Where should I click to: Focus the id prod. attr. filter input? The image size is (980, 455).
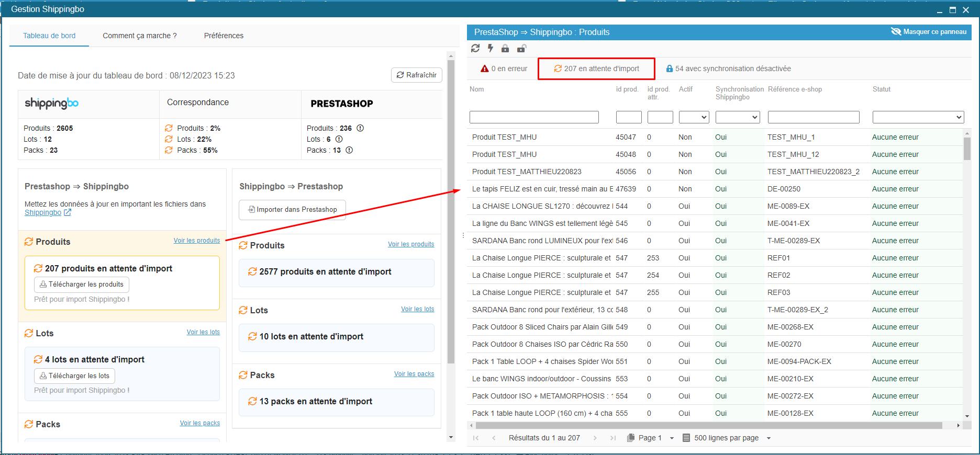coord(660,117)
